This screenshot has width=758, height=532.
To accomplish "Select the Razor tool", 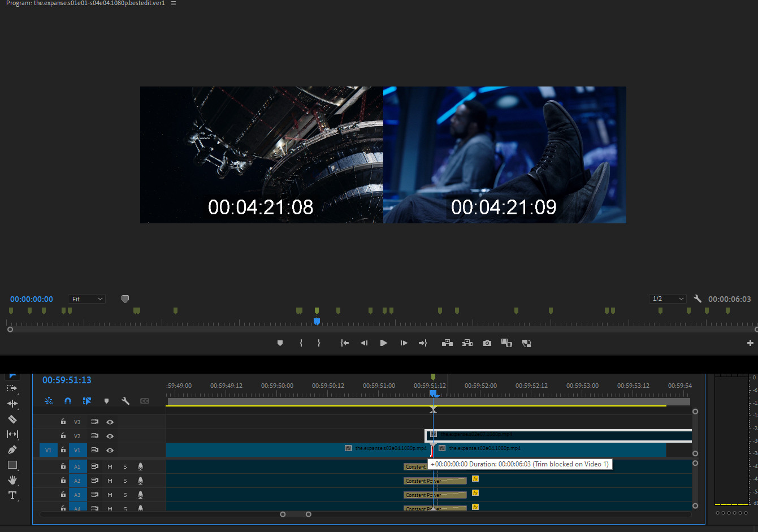I will [x=12, y=419].
